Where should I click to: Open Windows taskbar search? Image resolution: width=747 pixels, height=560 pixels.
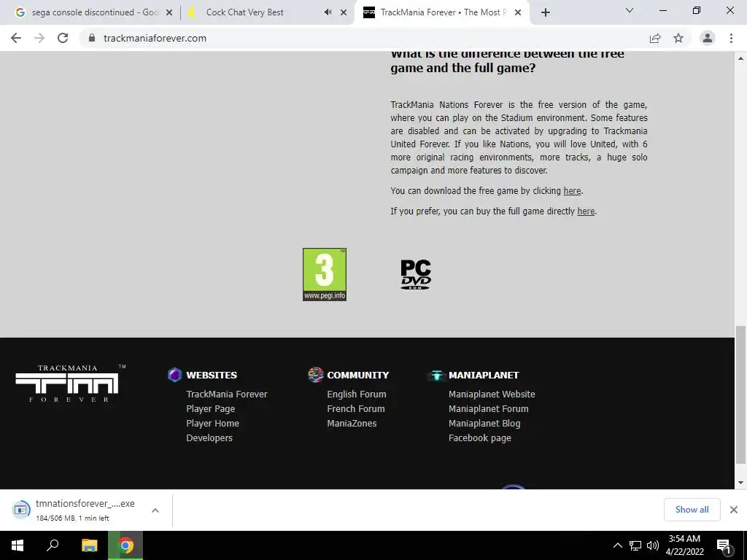tap(53, 545)
